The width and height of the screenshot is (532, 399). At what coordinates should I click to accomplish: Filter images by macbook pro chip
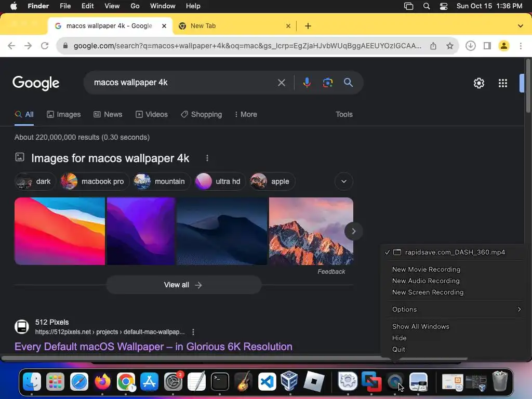coord(95,181)
